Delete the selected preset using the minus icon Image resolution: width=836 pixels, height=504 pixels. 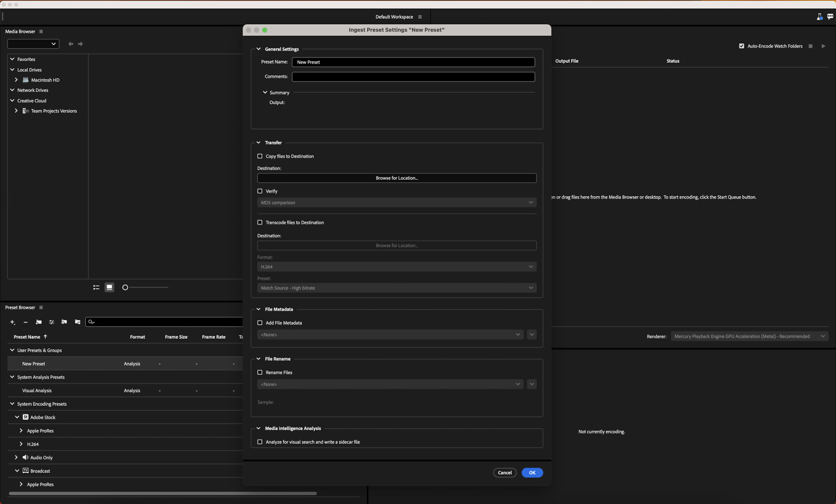(25, 322)
